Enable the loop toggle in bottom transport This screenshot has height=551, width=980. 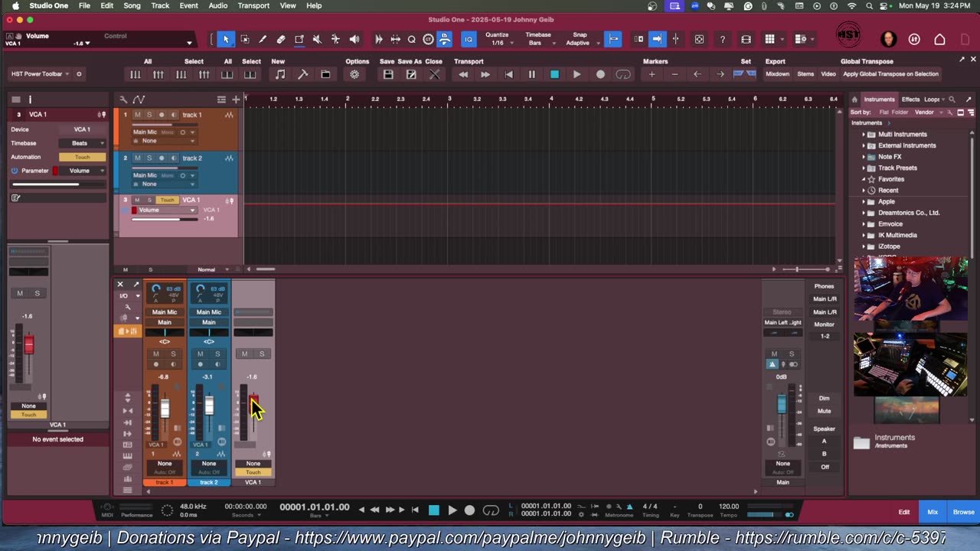tap(492, 510)
